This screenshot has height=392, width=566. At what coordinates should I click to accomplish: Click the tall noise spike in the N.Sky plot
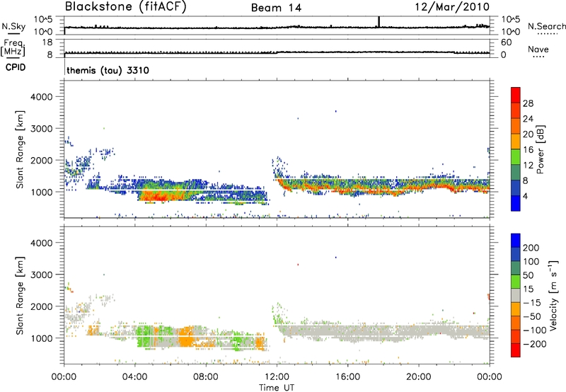click(x=379, y=22)
